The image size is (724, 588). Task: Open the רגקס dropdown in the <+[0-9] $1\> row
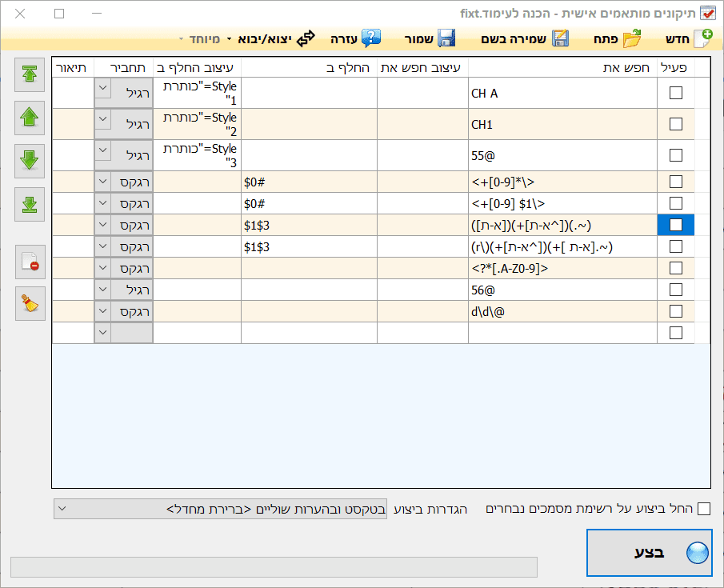click(103, 203)
